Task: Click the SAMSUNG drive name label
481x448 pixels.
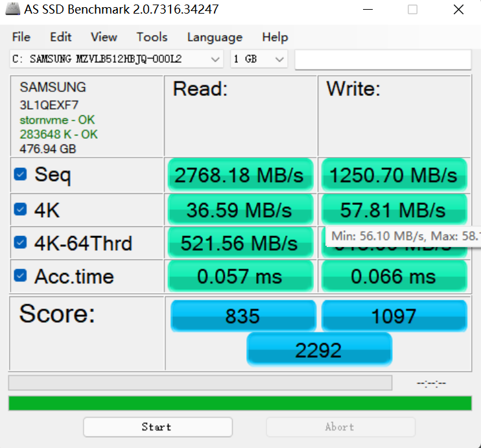Action: click(x=53, y=87)
